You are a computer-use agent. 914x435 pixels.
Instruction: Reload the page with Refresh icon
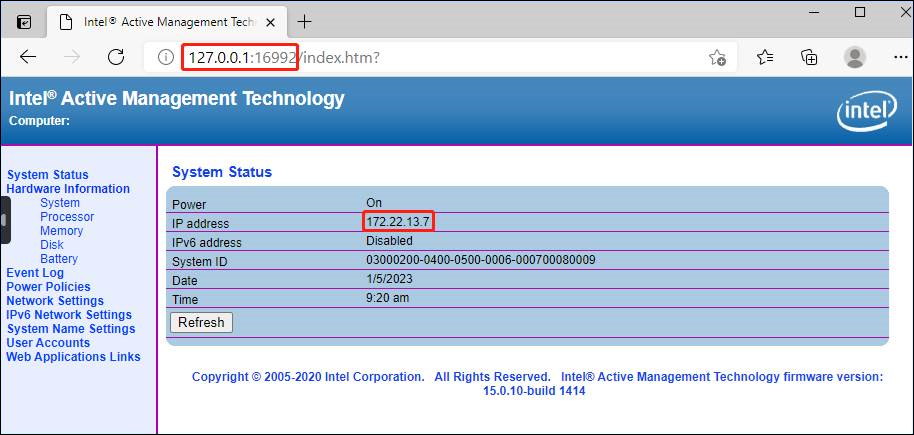(116, 57)
